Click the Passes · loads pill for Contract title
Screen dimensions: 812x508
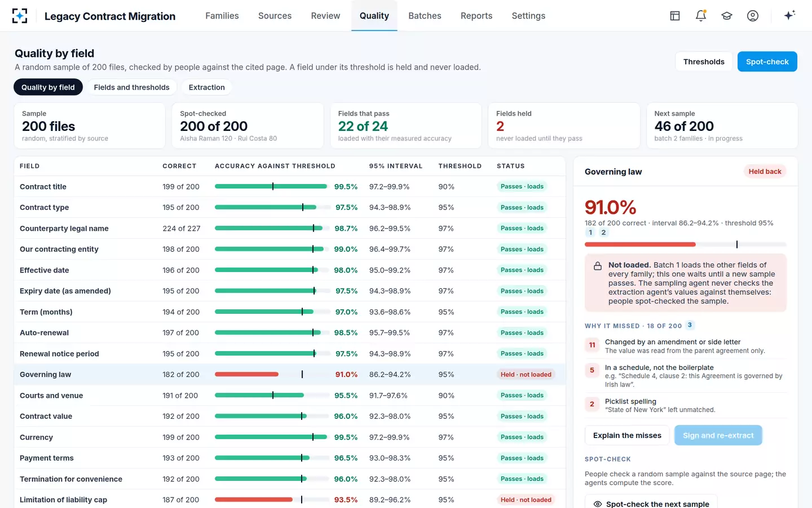pos(522,186)
